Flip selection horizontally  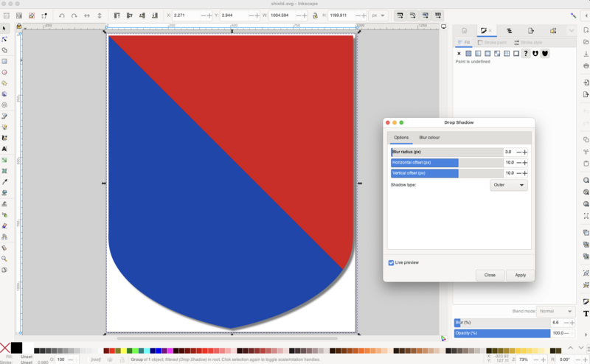click(87, 15)
